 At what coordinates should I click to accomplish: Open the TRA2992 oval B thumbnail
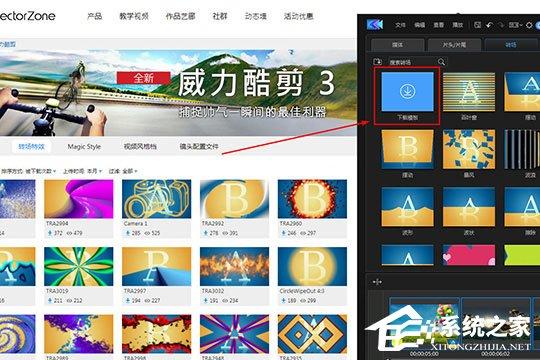click(234, 199)
